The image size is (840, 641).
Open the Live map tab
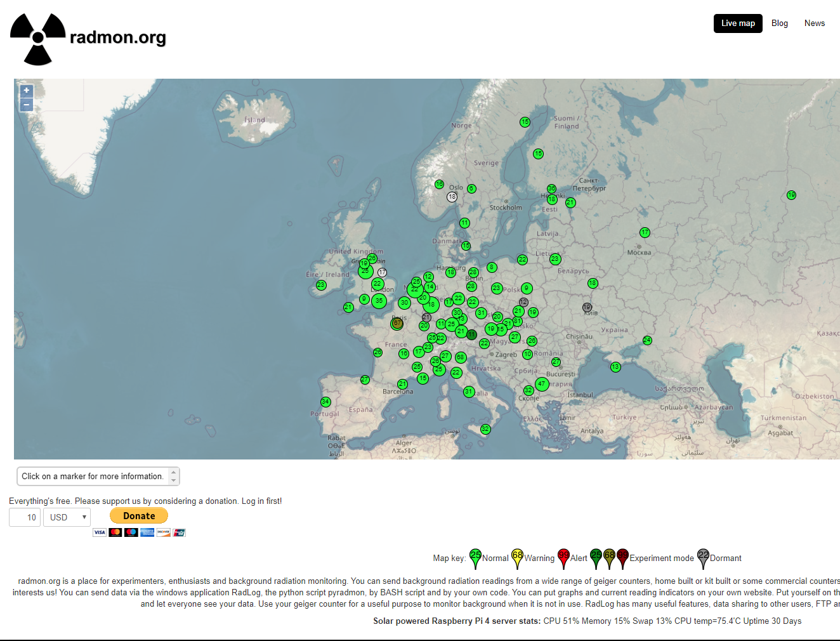point(738,23)
